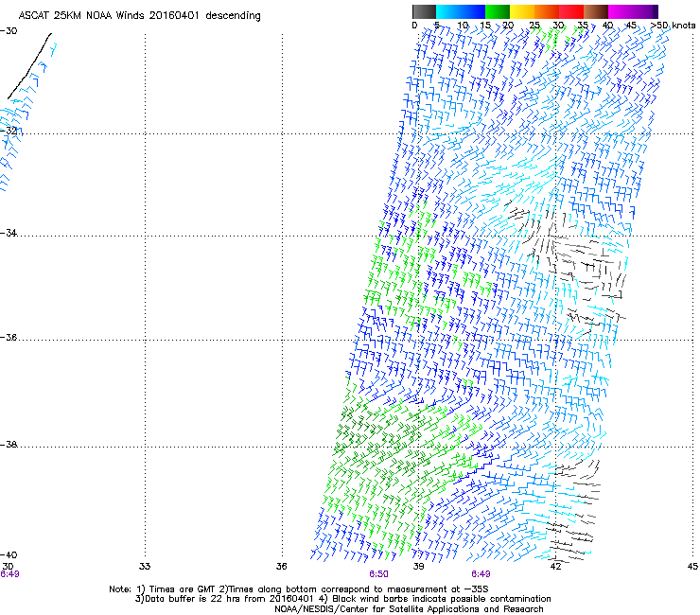Click the '33' longitude axis label
The width and height of the screenshot is (700, 615).
(x=145, y=567)
